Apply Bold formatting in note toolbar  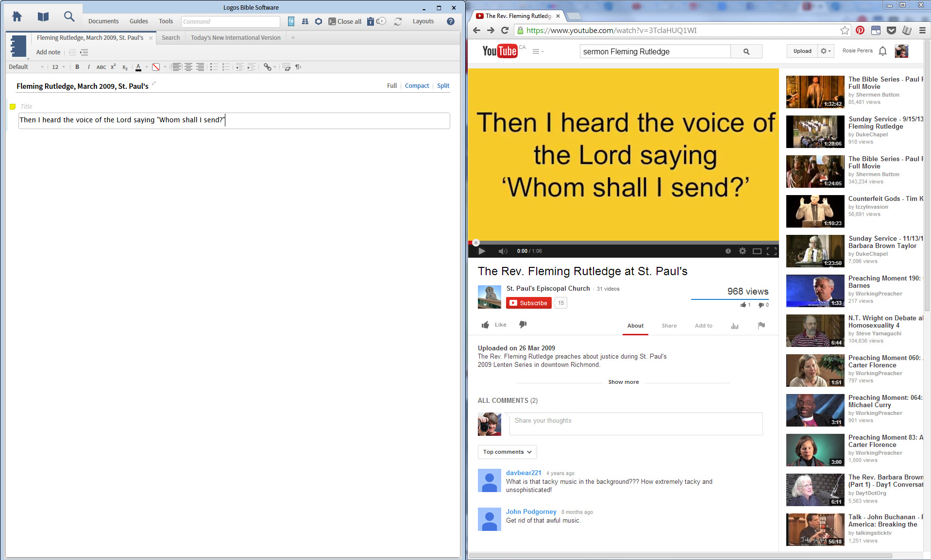pos(77,67)
